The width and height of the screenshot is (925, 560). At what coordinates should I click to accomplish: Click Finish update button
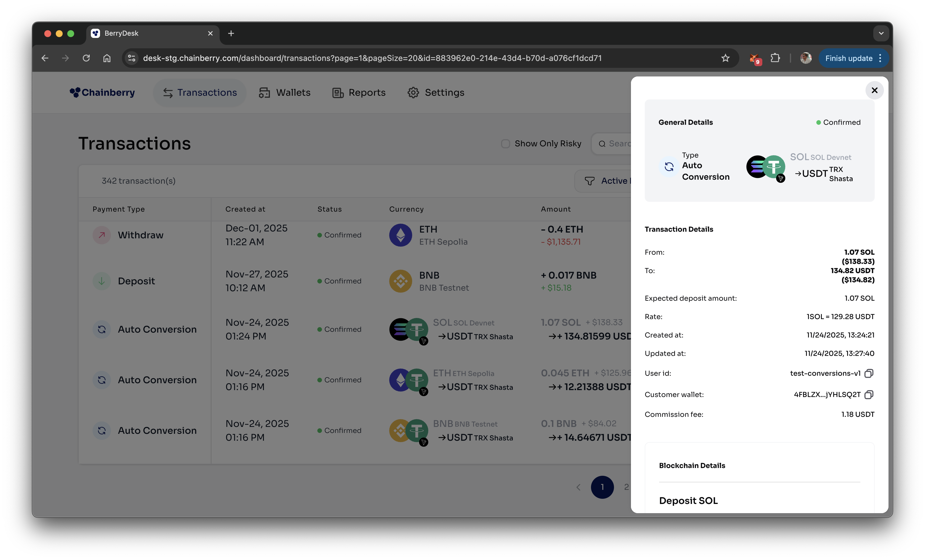point(849,58)
